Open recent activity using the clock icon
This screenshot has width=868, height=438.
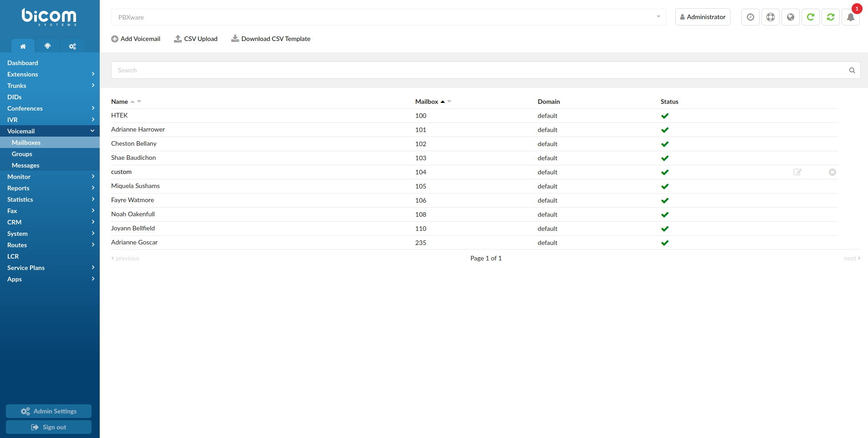coord(750,17)
